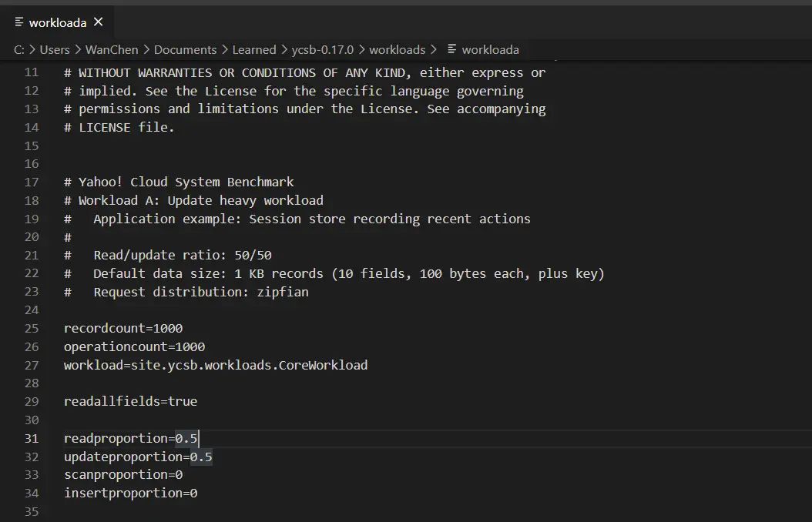Click the workloada breadcrumb file name
Image resolution: width=812 pixels, height=522 pixels.
(x=491, y=50)
